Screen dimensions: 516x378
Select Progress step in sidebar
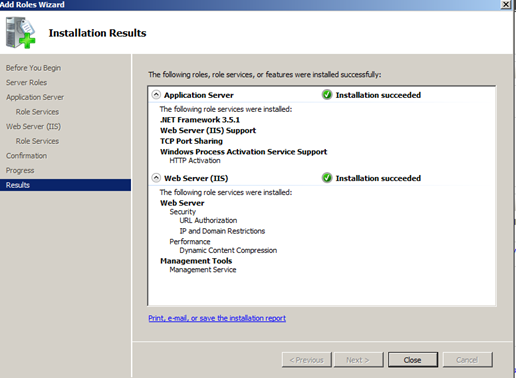pos(20,170)
